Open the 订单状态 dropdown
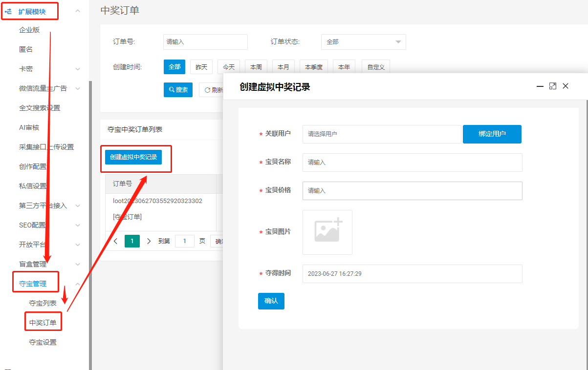 point(363,42)
